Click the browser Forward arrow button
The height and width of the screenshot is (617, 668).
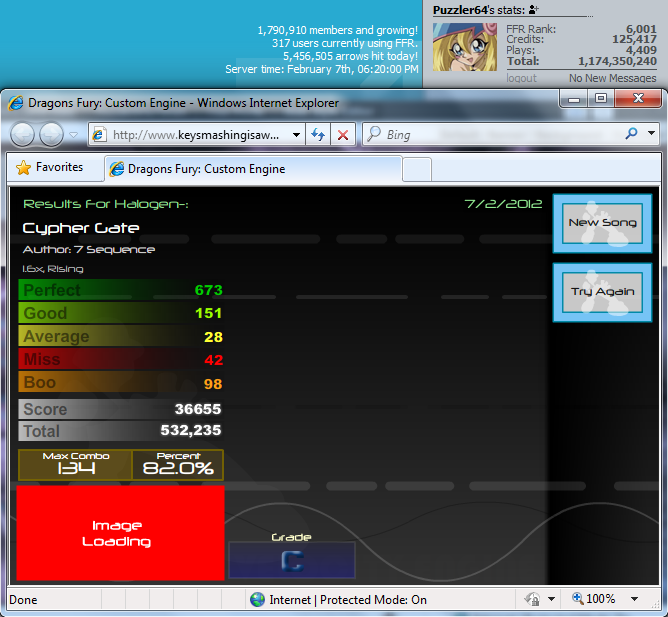[x=51, y=134]
